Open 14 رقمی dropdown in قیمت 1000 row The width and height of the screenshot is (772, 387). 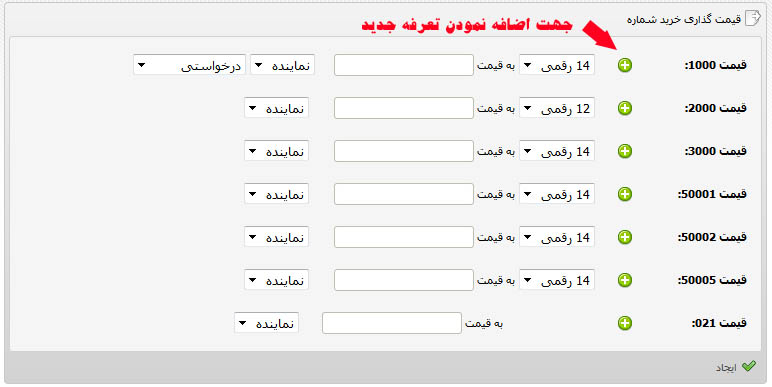[557, 65]
